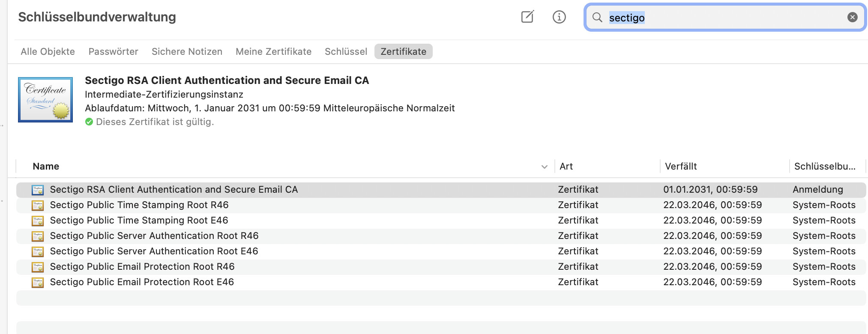
Task: Click the info circle icon
Action: coord(559,17)
